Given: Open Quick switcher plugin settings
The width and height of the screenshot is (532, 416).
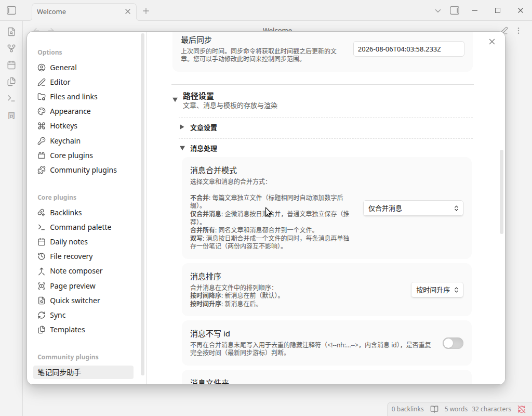Looking at the screenshot, I should pyautogui.click(x=84, y=301).
